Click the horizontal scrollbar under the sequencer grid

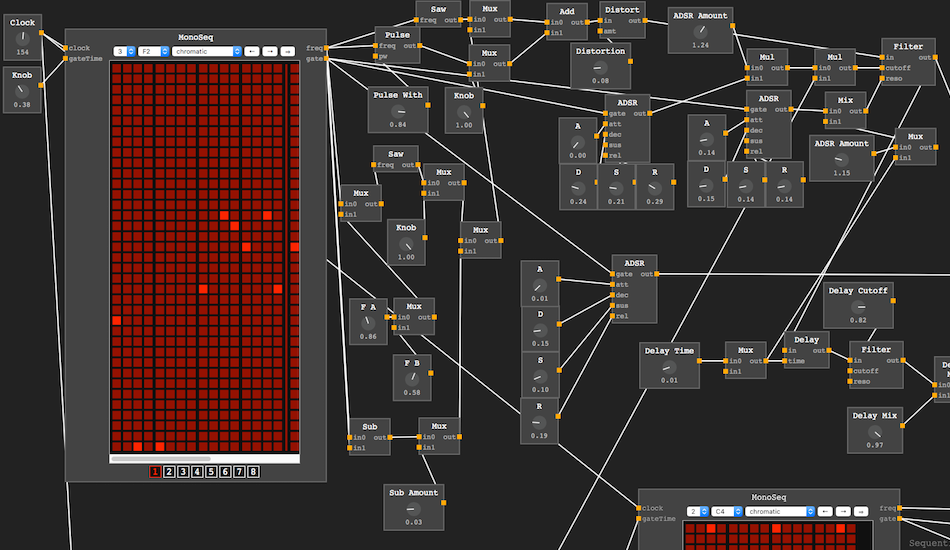181,459
